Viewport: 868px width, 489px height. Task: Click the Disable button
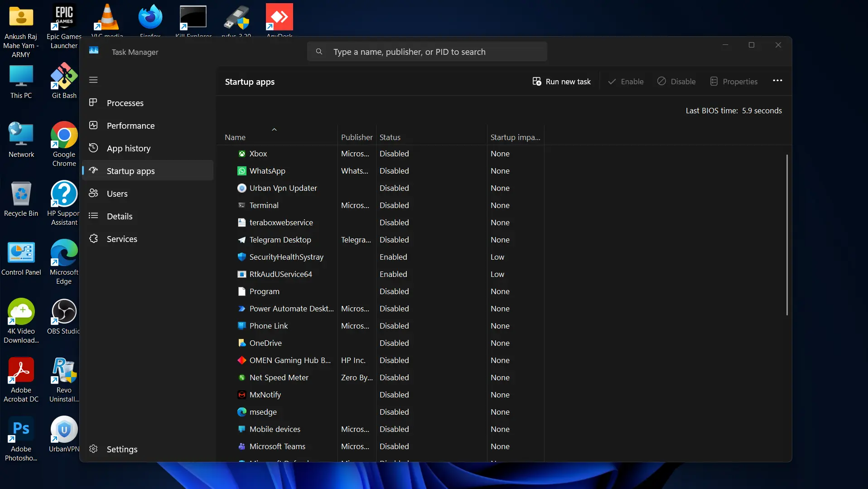[x=676, y=82]
